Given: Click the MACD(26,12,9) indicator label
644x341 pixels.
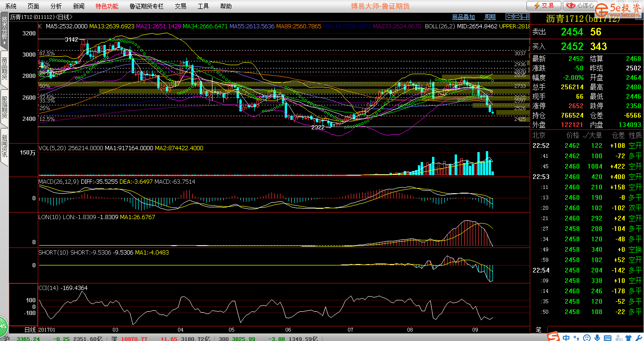Looking at the screenshot, I should coord(59,182).
